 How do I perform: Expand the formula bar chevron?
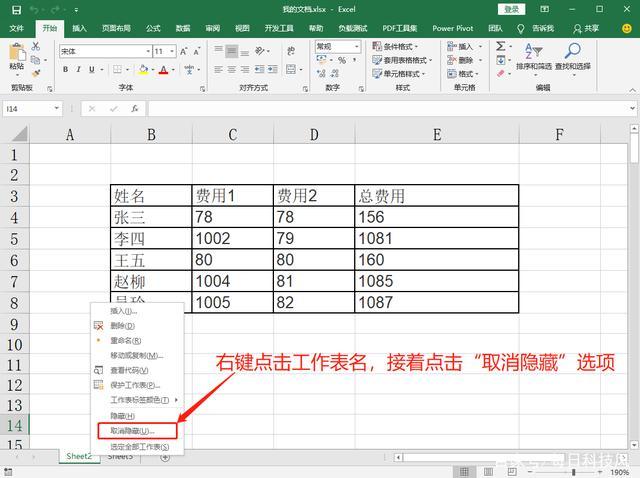tap(632, 109)
